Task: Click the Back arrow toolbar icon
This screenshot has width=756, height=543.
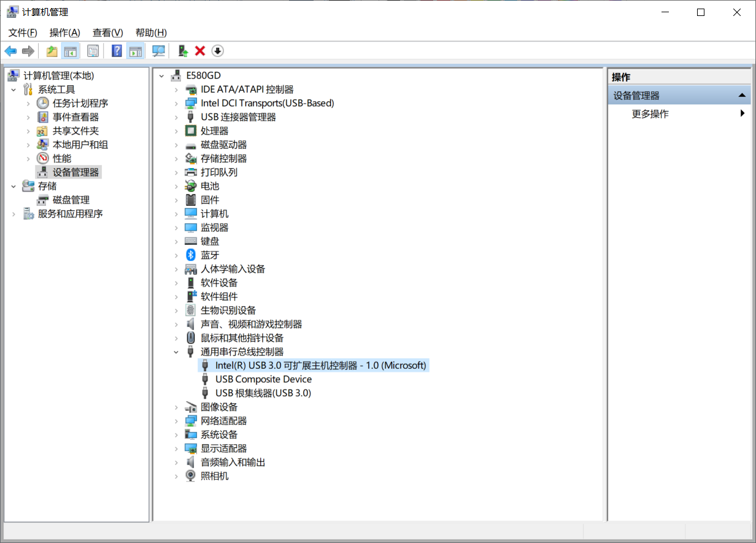Action: (11, 51)
